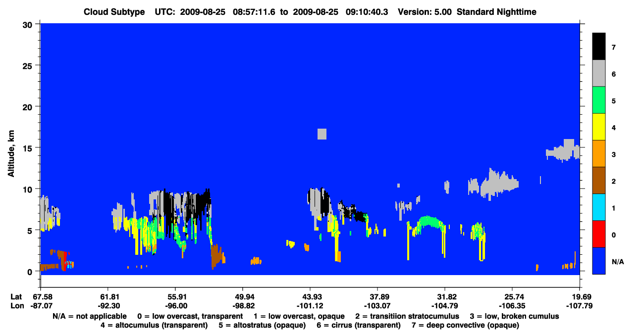
Task: Click legend text '5 = altostratus (opaque)'
Action: [264, 325]
